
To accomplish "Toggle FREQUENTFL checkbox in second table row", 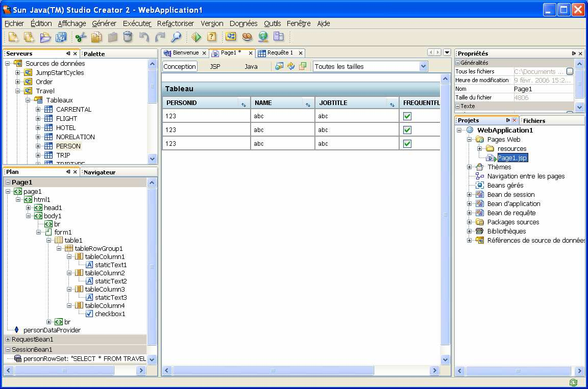I will tap(407, 130).
